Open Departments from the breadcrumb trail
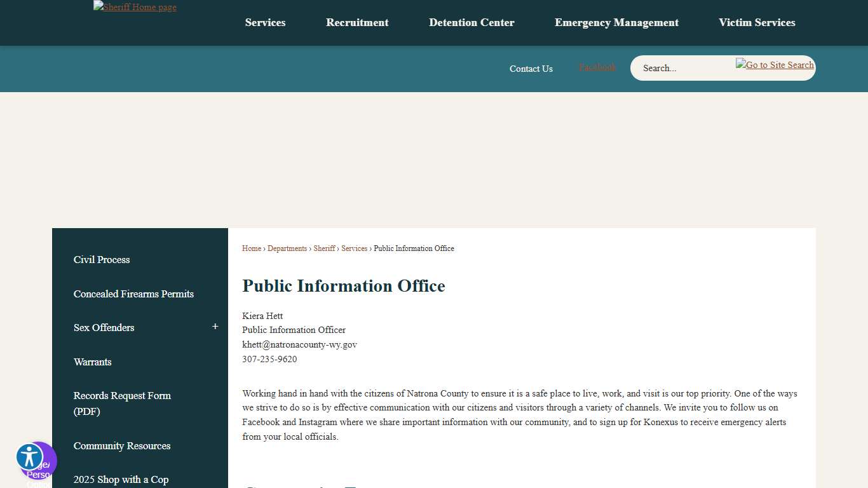868x488 pixels. [287, 248]
